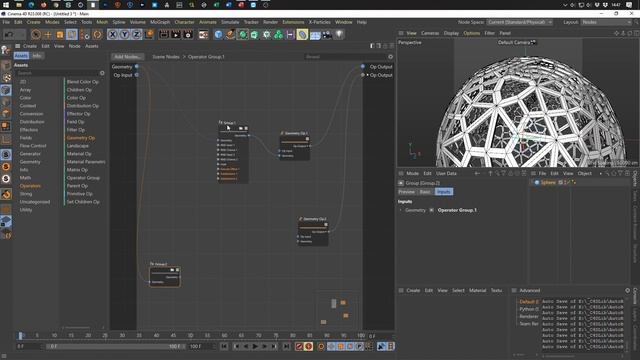
Task: Click the Cube primitive icon
Action: pos(218,35)
